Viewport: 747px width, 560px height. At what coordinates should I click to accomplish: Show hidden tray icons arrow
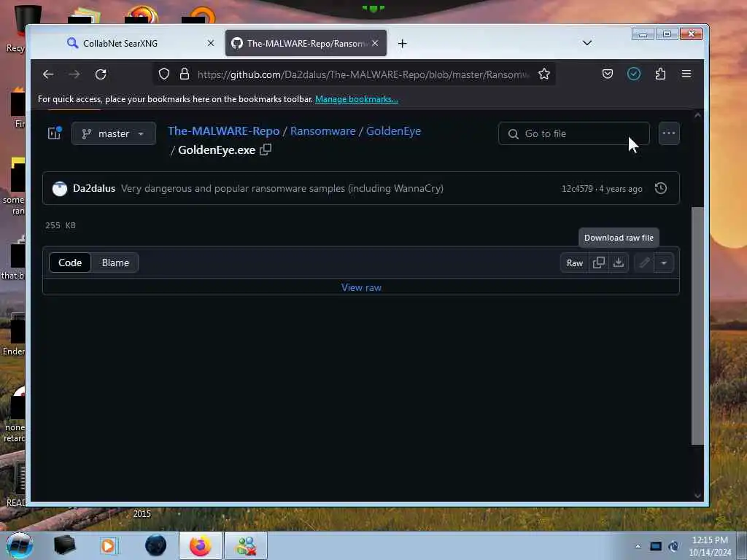(x=638, y=547)
